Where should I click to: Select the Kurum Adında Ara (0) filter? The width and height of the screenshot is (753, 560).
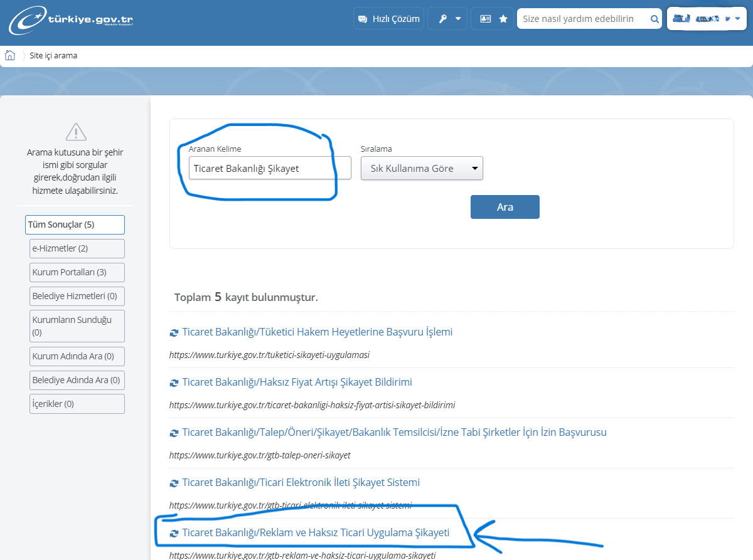click(x=77, y=356)
